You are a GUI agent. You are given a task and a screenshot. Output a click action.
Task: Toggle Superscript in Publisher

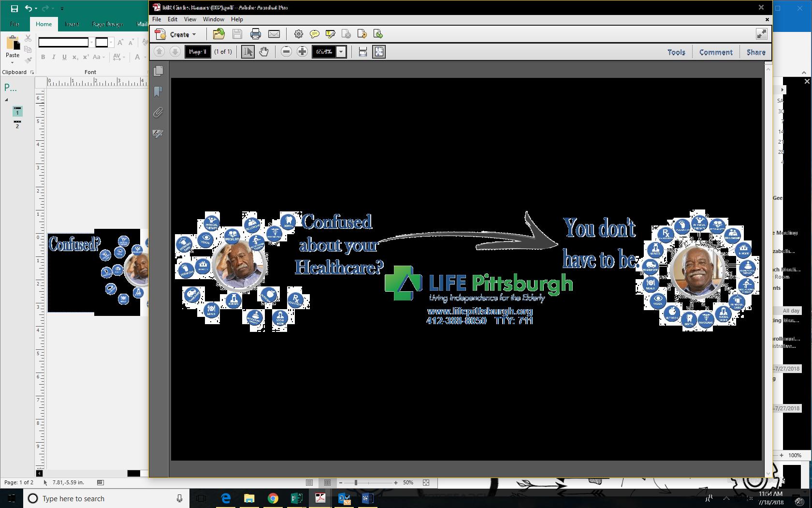click(x=86, y=57)
